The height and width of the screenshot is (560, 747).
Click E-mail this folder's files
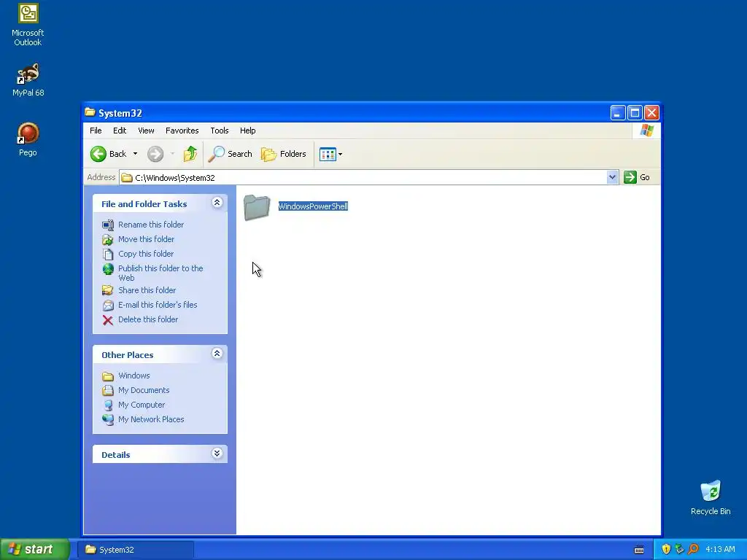[158, 305]
